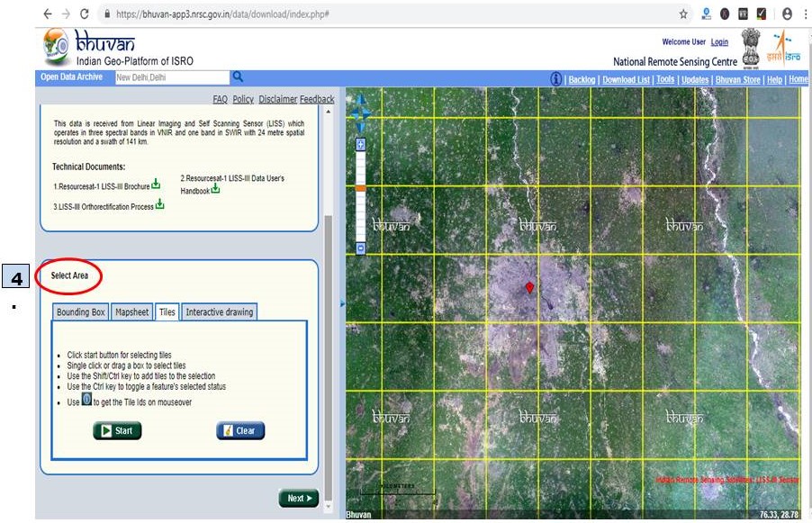Open the Policy link
Image resolution: width=812 pixels, height=523 pixels.
[x=243, y=99]
